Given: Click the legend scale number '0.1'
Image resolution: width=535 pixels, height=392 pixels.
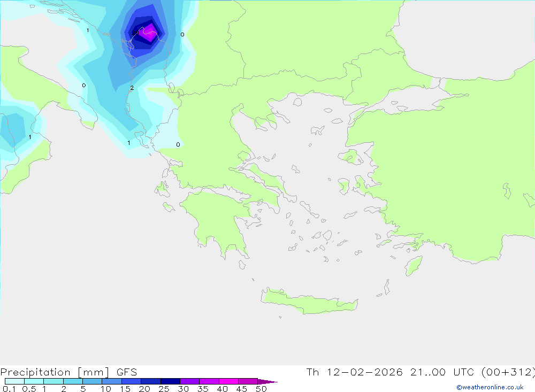Looking at the screenshot, I should (x=9, y=389).
